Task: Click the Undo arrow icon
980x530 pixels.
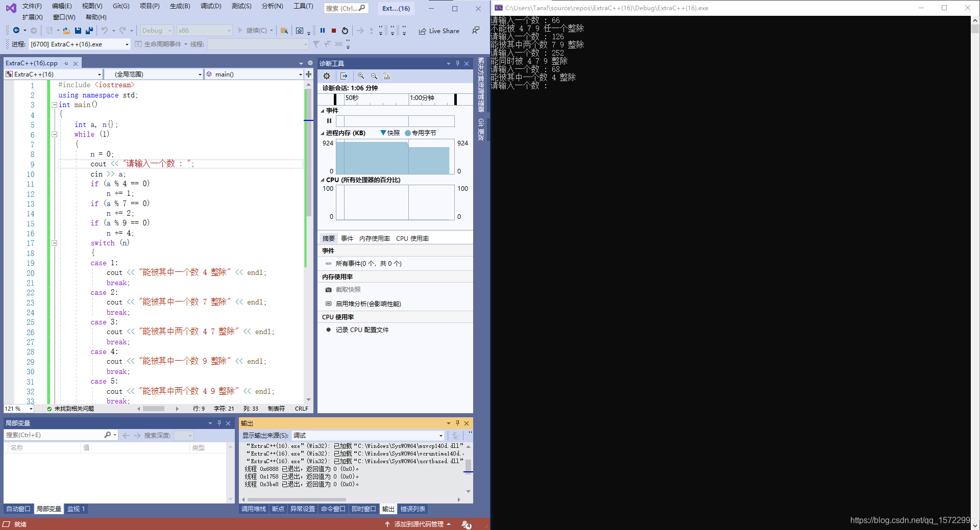Action: [x=105, y=31]
